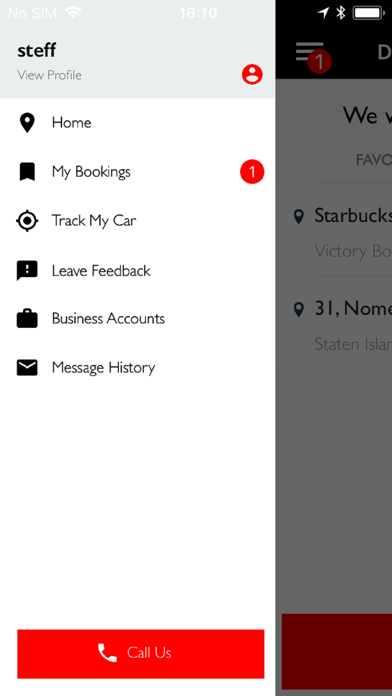Tap the Business Accounts briefcase icon
392x696 pixels.
(27, 319)
